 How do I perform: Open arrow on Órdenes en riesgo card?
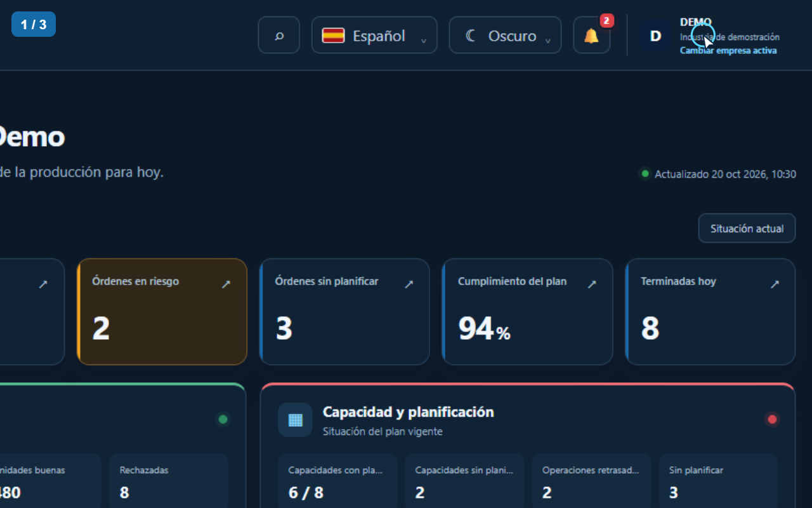pos(226,284)
